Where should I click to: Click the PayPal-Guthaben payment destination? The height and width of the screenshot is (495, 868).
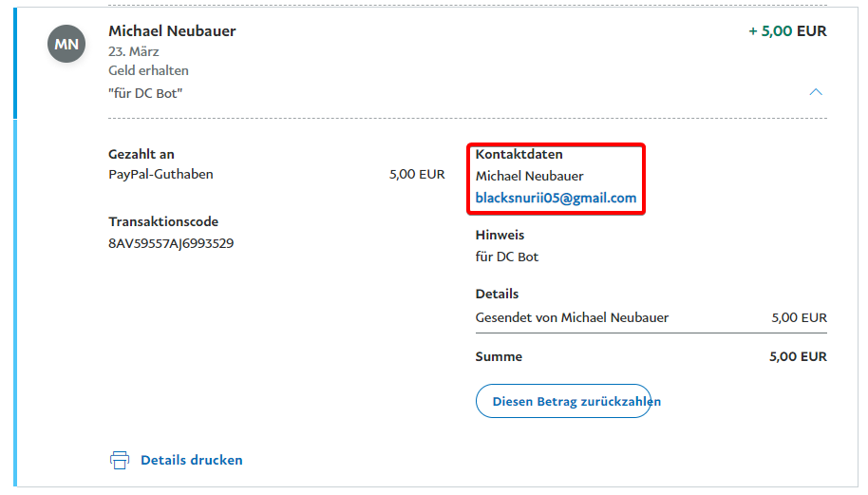point(160,175)
